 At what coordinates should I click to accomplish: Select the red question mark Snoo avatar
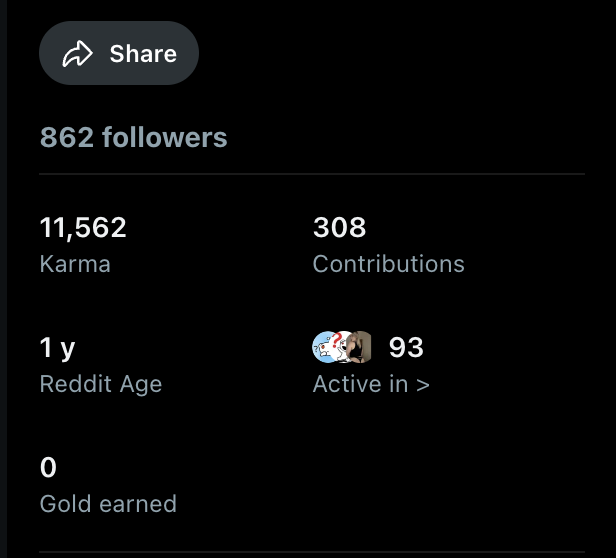pyautogui.click(x=343, y=347)
